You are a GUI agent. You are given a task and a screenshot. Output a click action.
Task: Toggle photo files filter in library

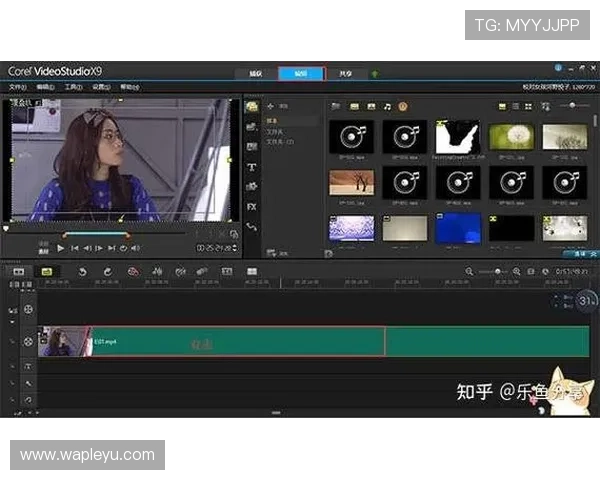(371, 106)
